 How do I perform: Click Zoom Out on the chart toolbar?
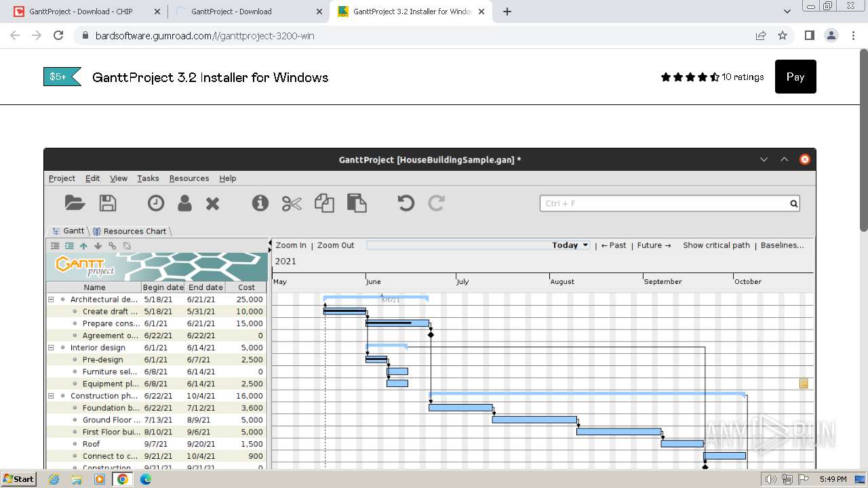point(336,245)
